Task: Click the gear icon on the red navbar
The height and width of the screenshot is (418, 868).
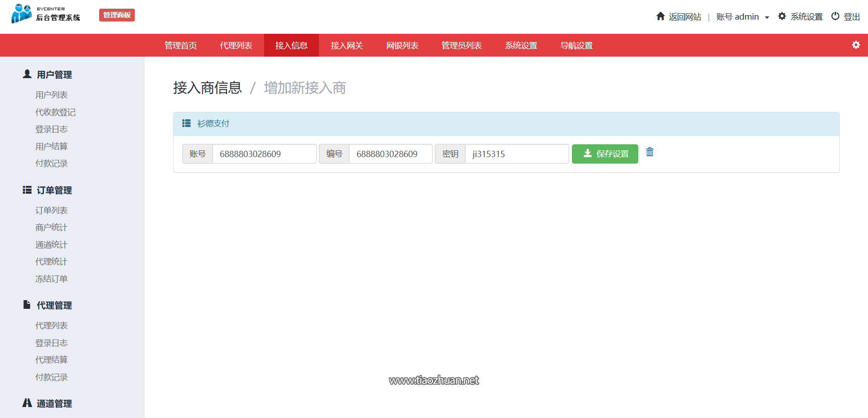Action: click(856, 45)
